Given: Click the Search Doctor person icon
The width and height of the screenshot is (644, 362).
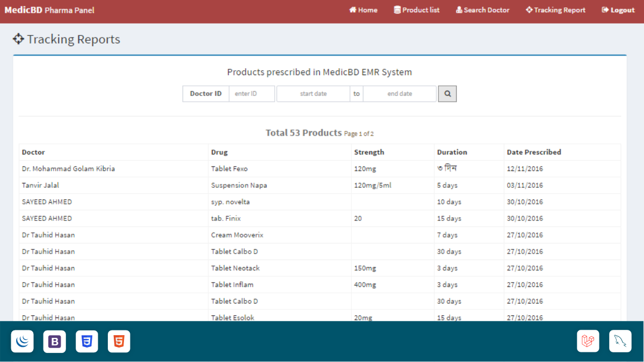Looking at the screenshot, I should click(458, 10).
